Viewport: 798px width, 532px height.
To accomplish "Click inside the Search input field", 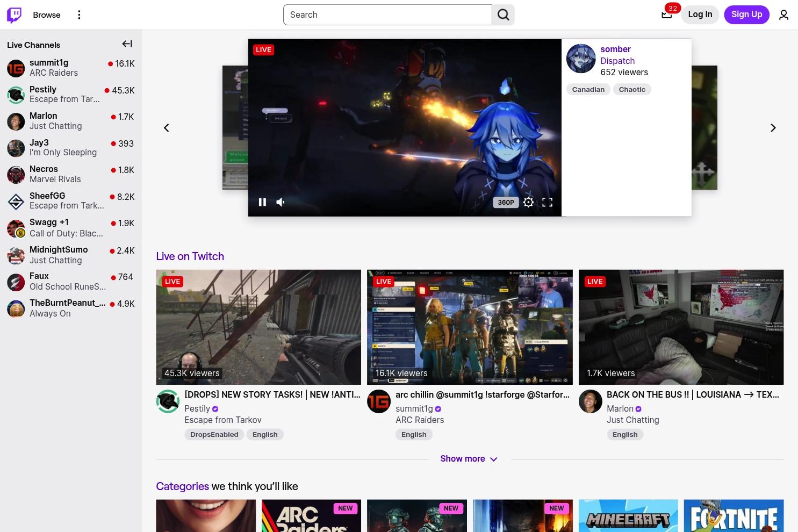I will 387,15.
